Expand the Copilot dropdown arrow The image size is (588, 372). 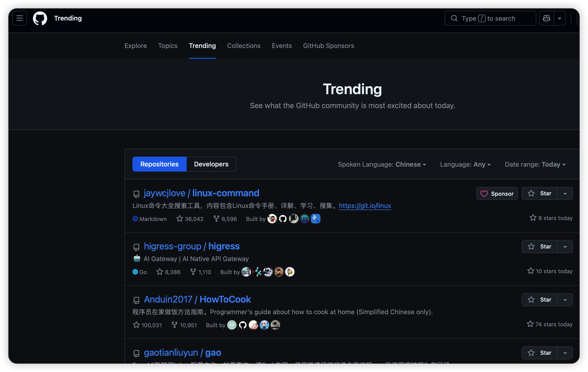560,18
